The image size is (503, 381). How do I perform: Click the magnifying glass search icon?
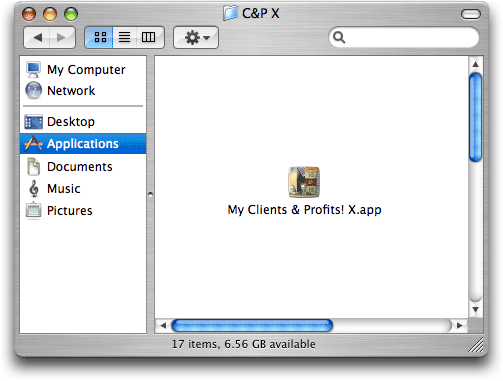click(x=339, y=37)
